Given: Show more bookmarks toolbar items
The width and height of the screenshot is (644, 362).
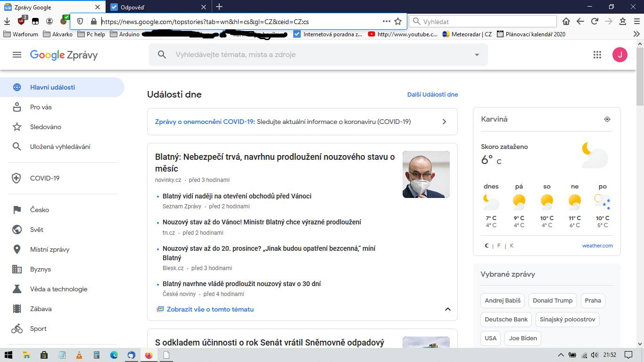Looking at the screenshot, I should pyautogui.click(x=636, y=34).
